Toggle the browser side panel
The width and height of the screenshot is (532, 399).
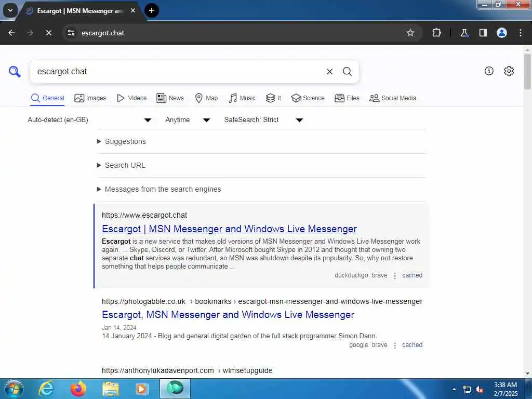coord(483,33)
